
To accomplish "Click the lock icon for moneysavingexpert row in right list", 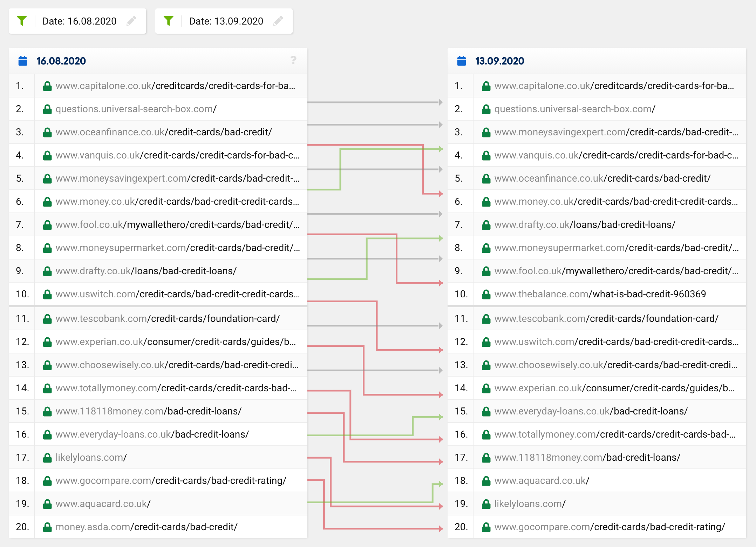I will click(486, 132).
